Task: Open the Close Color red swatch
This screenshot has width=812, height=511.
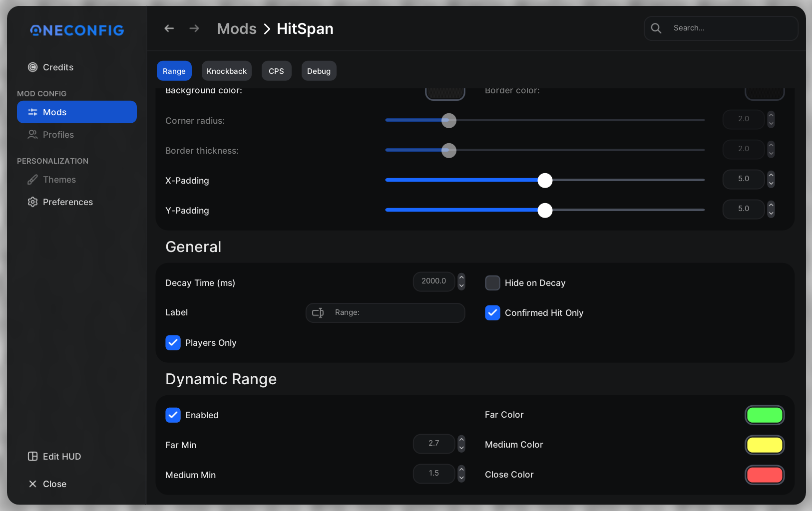Action: pyautogui.click(x=765, y=475)
